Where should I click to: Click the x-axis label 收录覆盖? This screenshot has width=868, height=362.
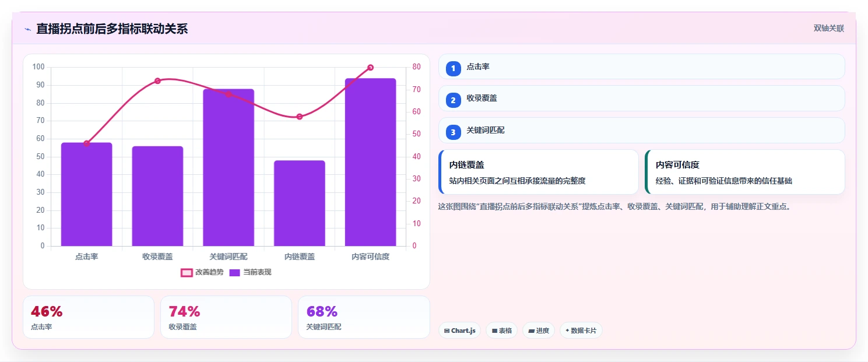pyautogui.click(x=157, y=256)
